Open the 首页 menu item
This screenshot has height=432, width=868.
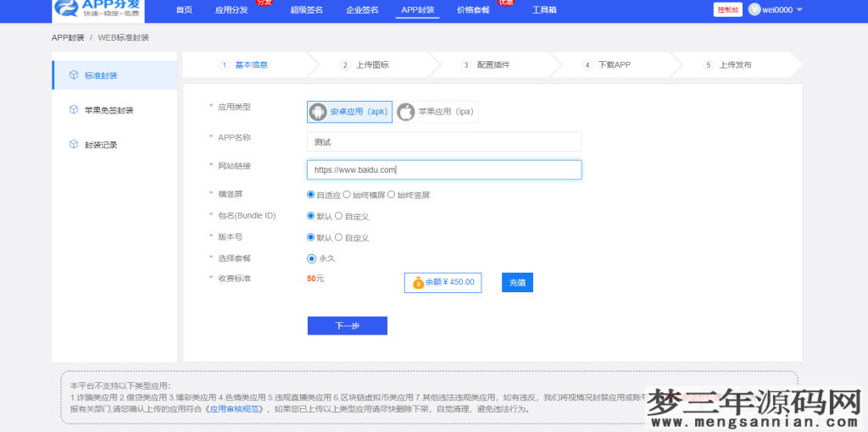184,10
